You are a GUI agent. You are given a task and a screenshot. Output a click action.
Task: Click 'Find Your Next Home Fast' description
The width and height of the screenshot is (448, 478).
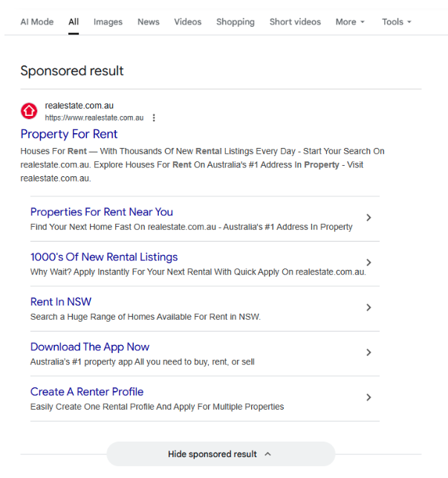point(192,227)
